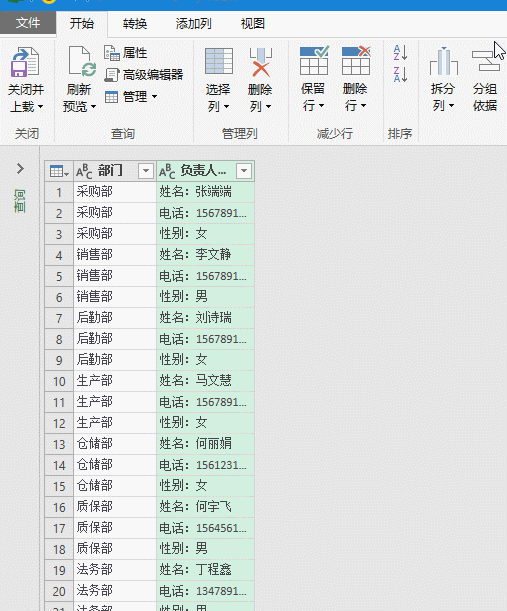Switch to the 转换 tab

[x=135, y=23]
